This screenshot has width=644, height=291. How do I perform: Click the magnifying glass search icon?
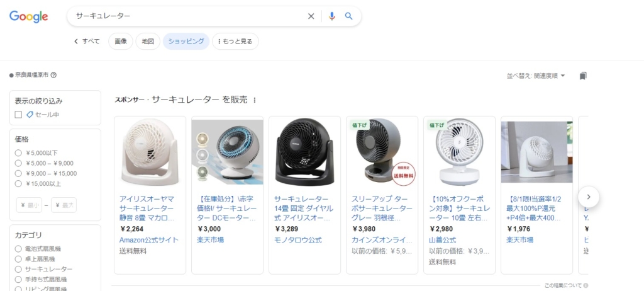(x=349, y=16)
